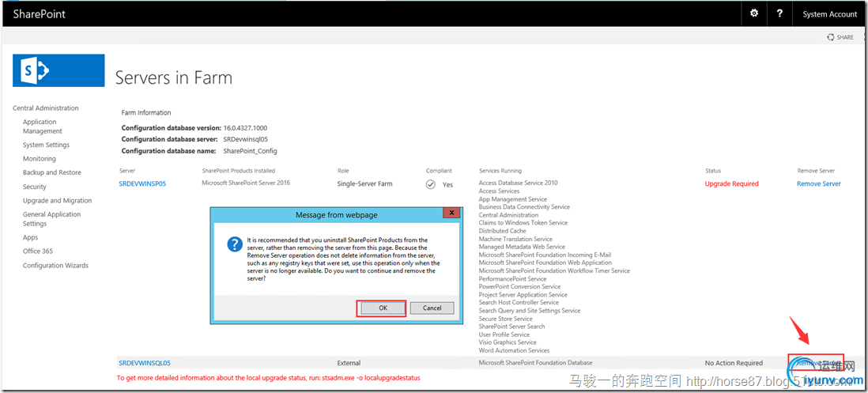Image resolution: width=868 pixels, height=393 pixels.
Task: Click the No Action Required status
Action: (734, 363)
